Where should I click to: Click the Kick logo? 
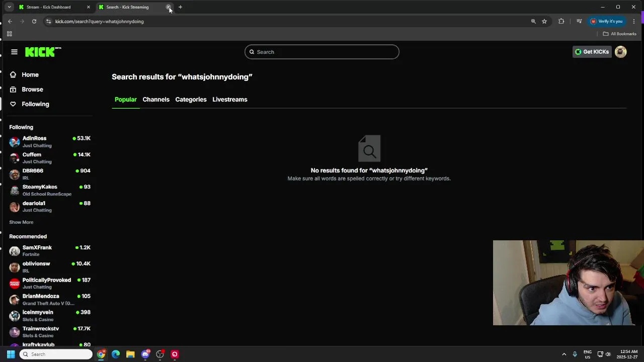(43, 52)
